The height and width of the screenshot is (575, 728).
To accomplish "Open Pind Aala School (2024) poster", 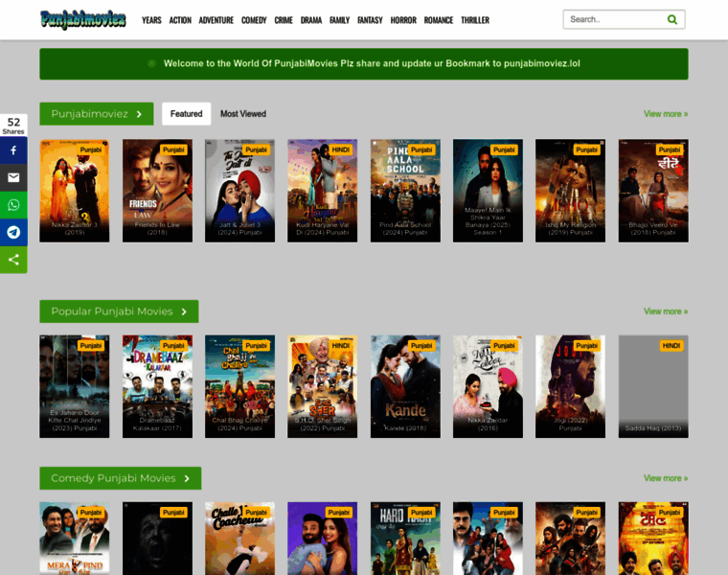I will coord(405,191).
